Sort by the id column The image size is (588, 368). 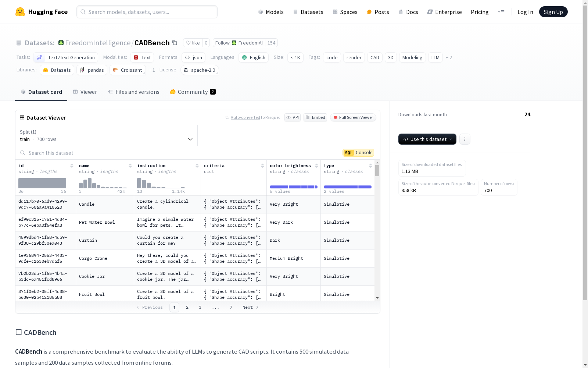[72, 166]
